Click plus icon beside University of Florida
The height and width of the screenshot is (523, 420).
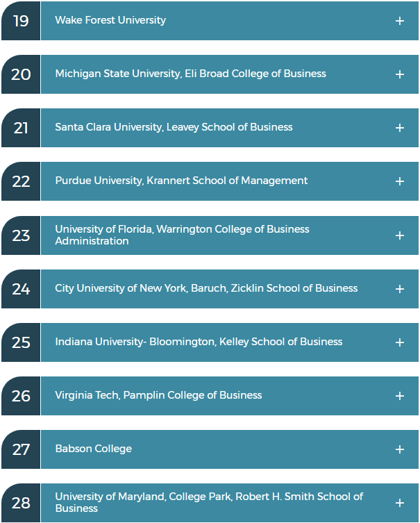pos(399,235)
